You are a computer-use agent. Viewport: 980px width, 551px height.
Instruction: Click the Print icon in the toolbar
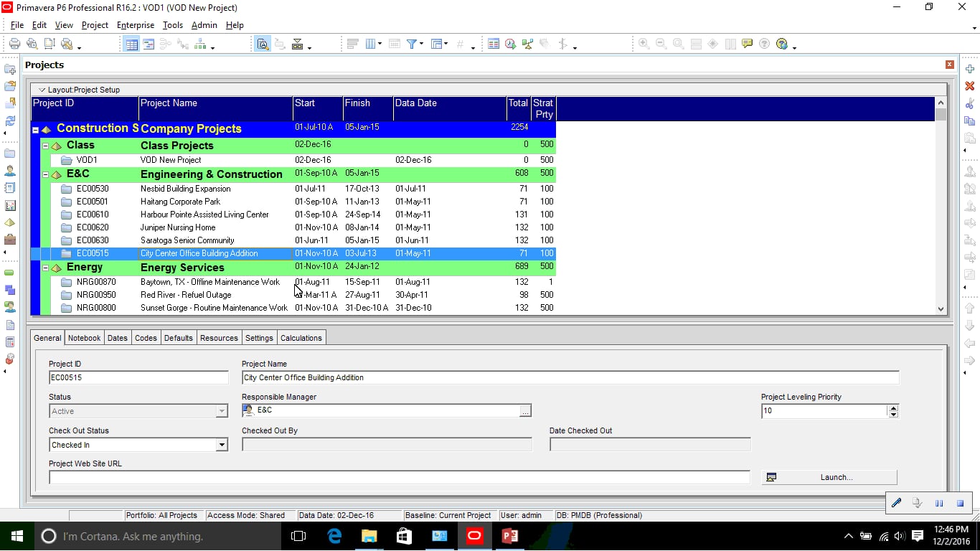(14, 44)
